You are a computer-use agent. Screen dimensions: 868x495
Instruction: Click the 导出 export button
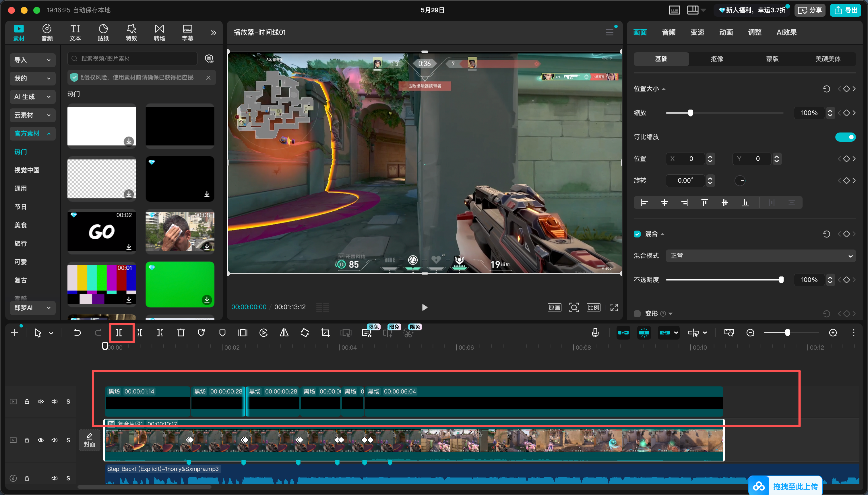coord(845,10)
